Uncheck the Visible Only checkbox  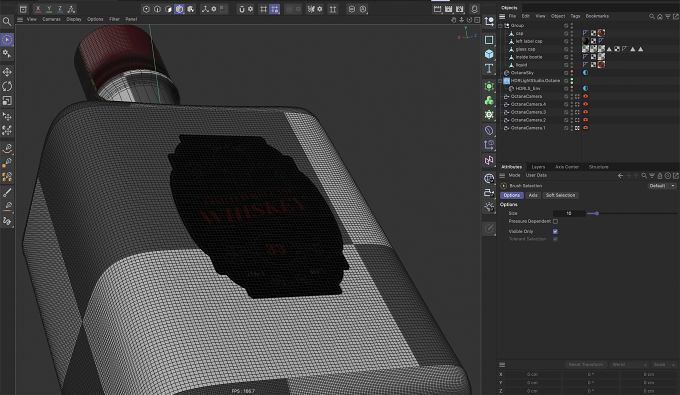(555, 232)
